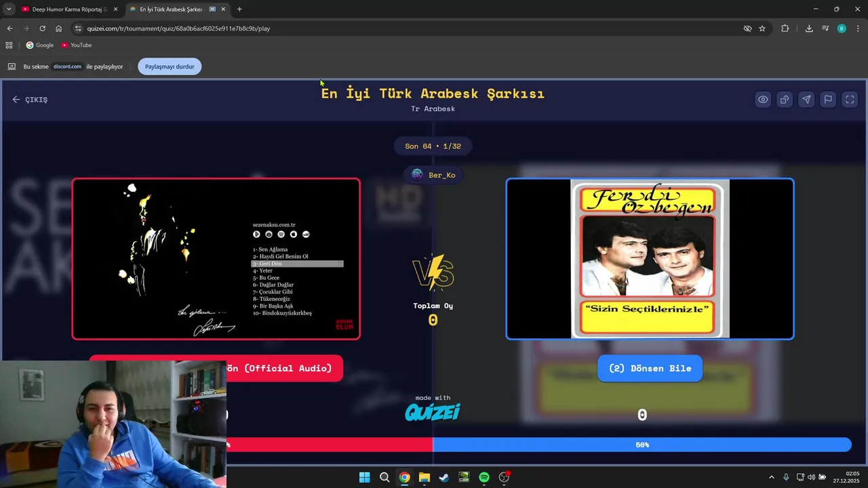Open browser extensions puzzle icon
The image size is (868, 488).
785,28
